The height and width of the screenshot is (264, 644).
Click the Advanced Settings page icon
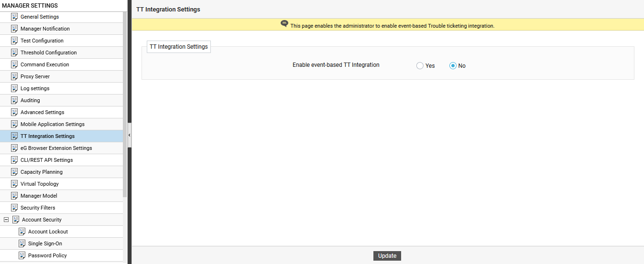pyautogui.click(x=14, y=112)
